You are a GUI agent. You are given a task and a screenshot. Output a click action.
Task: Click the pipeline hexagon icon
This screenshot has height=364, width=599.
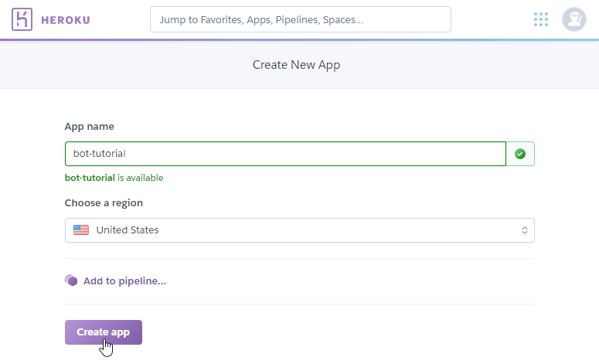71,281
